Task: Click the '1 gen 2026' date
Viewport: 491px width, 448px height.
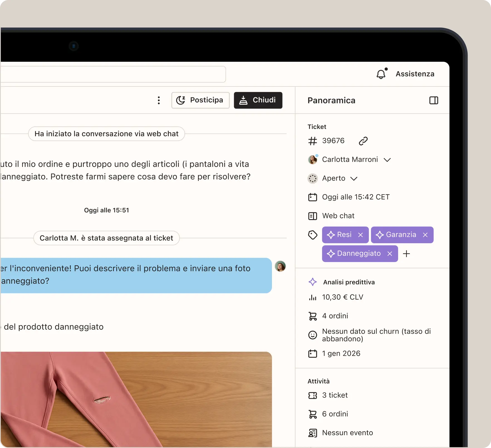Action: [341, 353]
